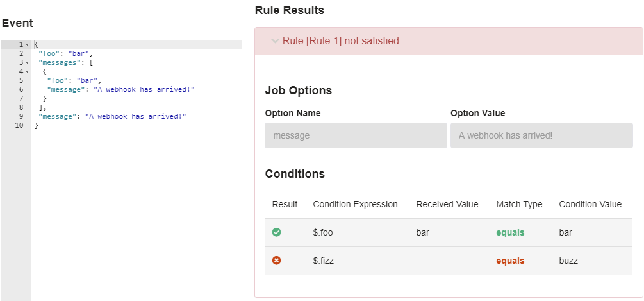Click the red failed condition icon
Screen dimensions: 644x301
click(276, 261)
